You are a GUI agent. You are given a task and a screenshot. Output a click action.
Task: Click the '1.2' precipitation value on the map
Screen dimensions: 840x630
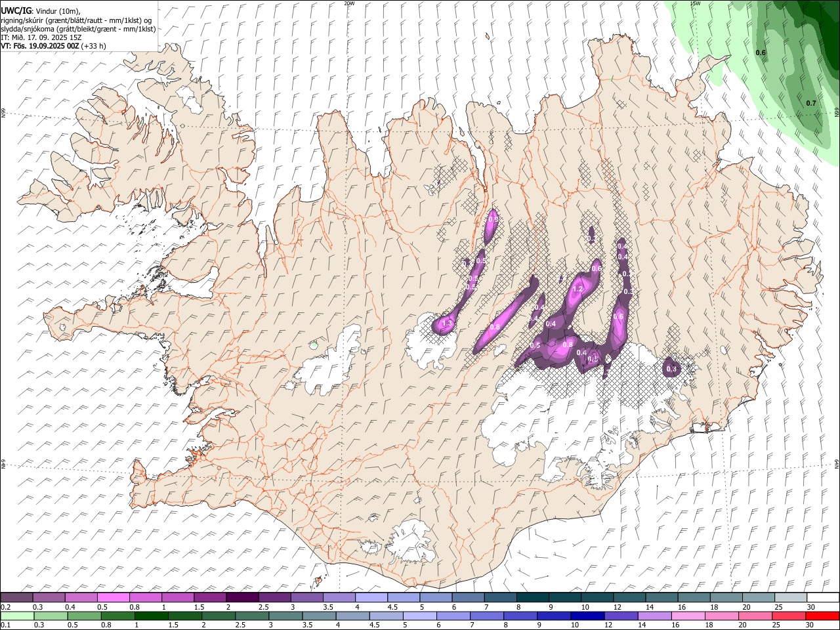[x=578, y=289]
